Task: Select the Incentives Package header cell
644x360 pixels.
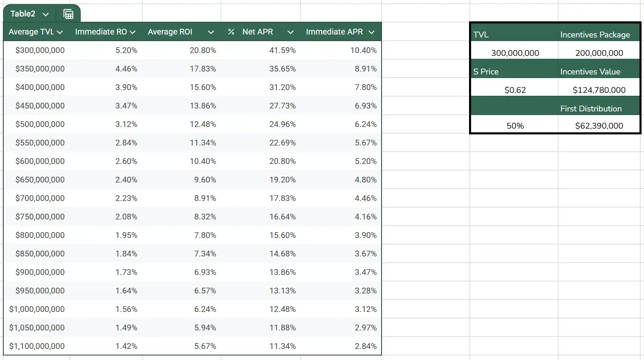Action: (595, 35)
